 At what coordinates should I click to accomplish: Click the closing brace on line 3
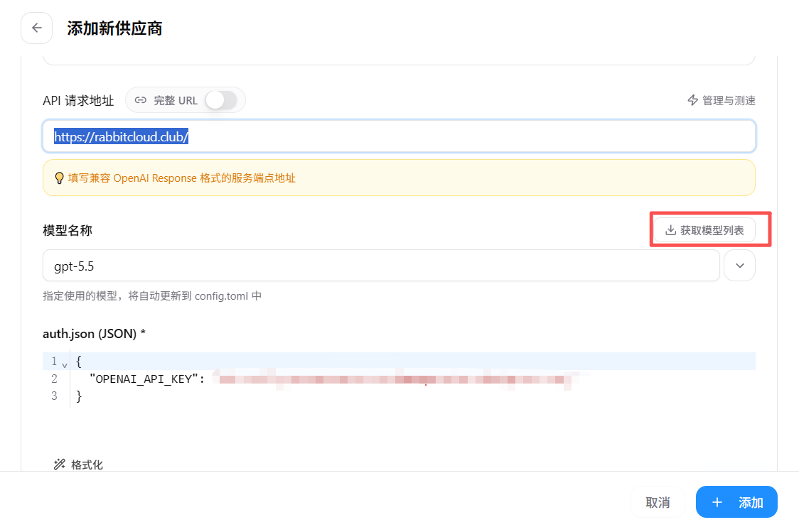(x=78, y=396)
